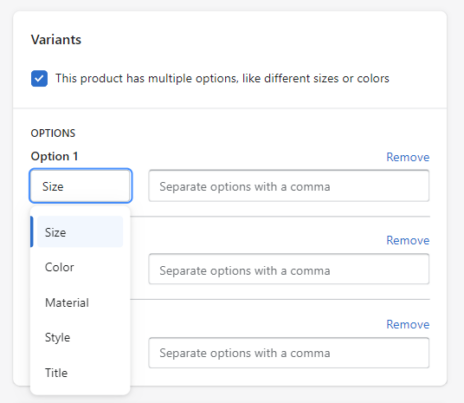This screenshot has height=403, width=464.
Task: Select Style from the option suggestions
Action: pos(80,337)
